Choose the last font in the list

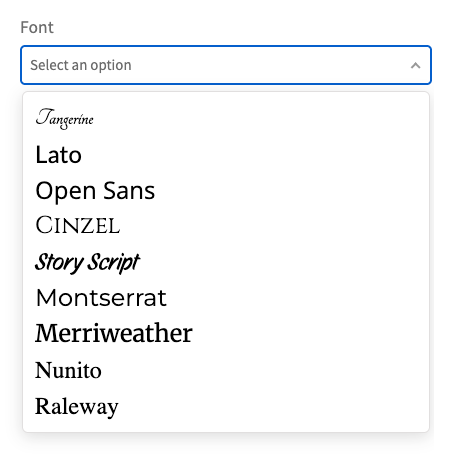(x=226, y=406)
